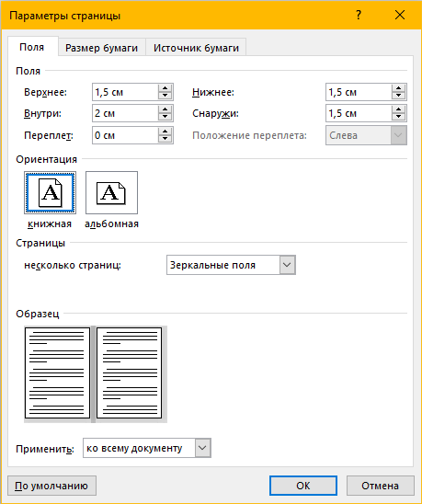The image size is (422, 504).
Task: Increase the Переплет value with up arrow
Action: [165, 132]
